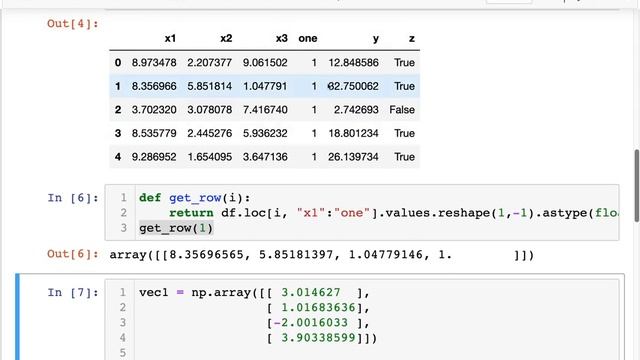Click the x2 column header

click(226, 38)
